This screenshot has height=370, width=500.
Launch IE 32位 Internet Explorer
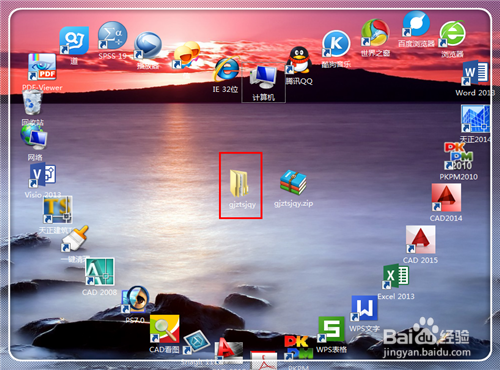(x=226, y=69)
